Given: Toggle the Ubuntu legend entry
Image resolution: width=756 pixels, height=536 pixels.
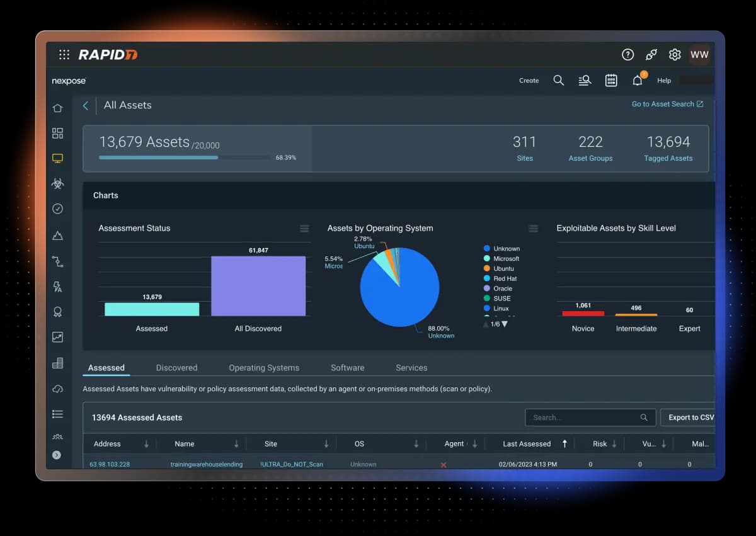Looking at the screenshot, I should click(499, 269).
